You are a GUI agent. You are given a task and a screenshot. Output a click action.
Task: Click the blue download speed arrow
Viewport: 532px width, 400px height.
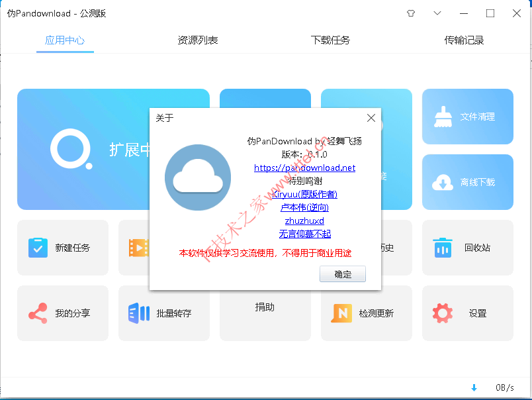coord(474,387)
